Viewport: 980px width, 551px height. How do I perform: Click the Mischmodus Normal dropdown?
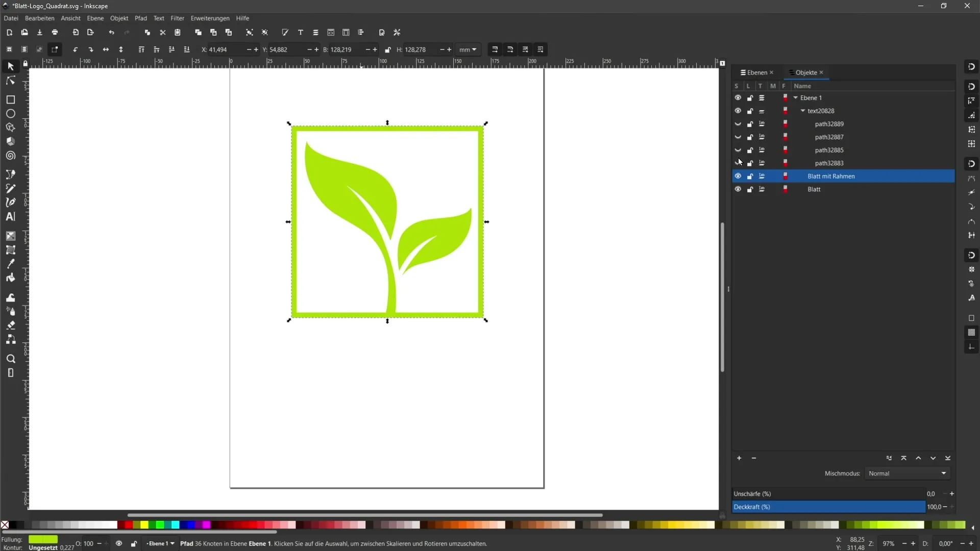tap(906, 473)
